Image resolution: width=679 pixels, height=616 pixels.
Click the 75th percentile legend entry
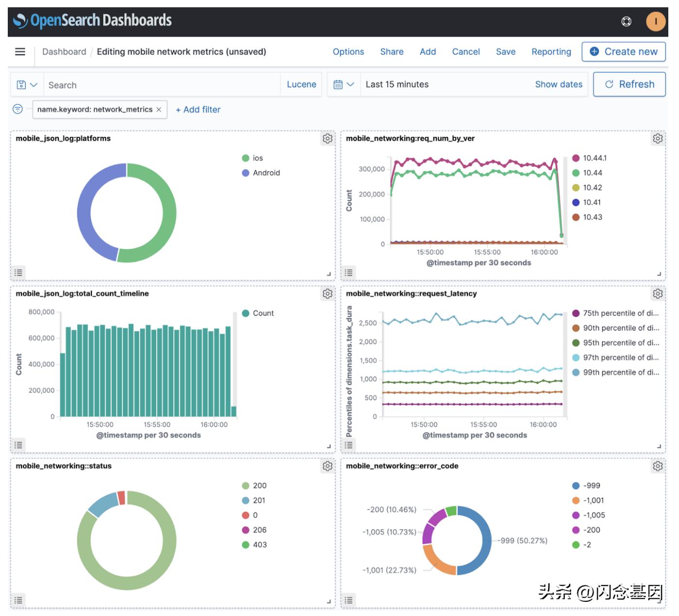[x=616, y=313]
